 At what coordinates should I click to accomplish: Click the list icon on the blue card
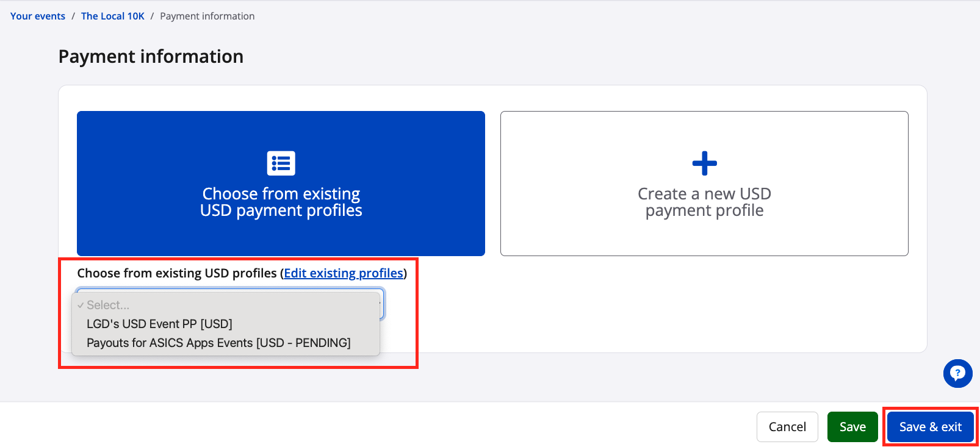point(281,163)
